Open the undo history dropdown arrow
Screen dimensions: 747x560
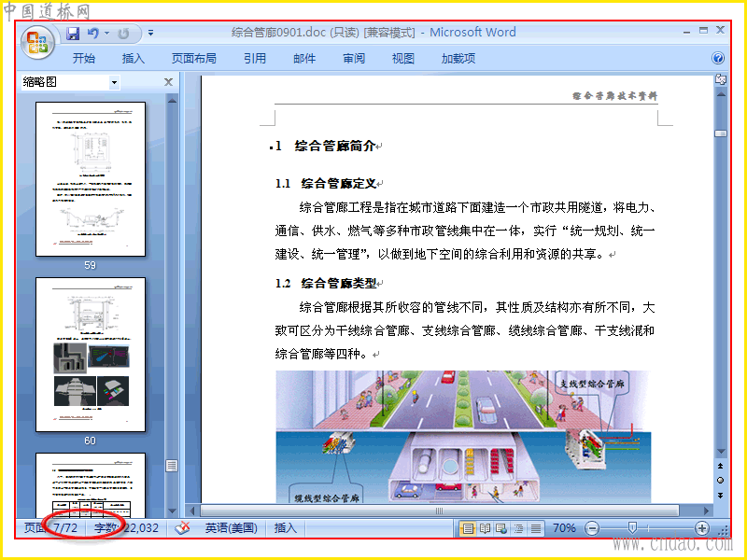click(x=106, y=34)
